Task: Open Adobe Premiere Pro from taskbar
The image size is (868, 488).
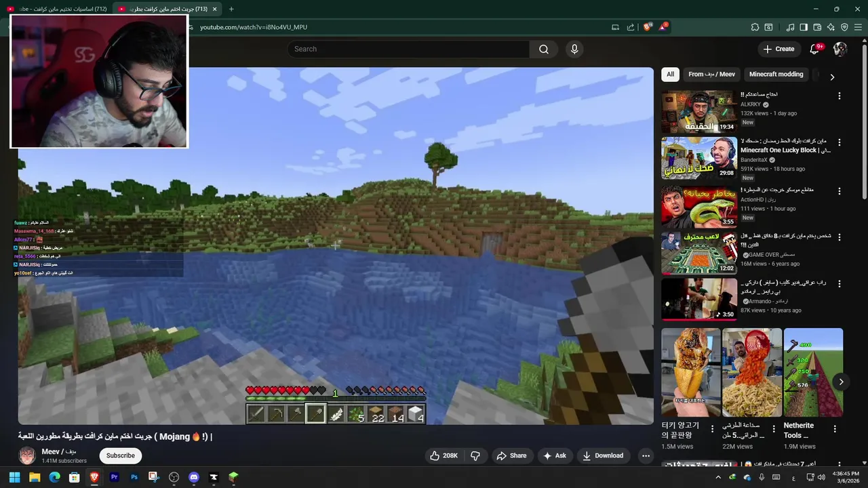Action: [x=115, y=477]
